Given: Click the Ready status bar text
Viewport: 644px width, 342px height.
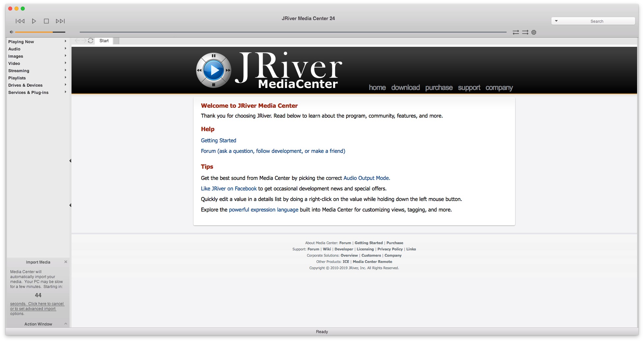Looking at the screenshot, I should (x=322, y=332).
